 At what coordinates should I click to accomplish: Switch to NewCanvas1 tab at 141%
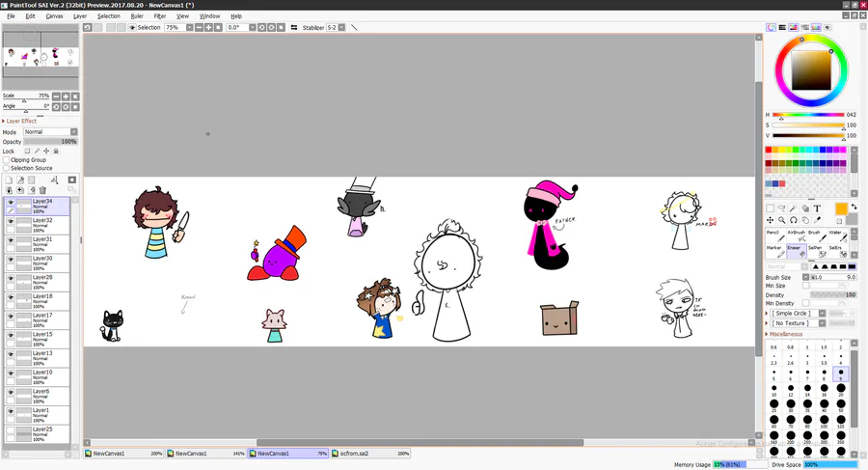point(206,454)
